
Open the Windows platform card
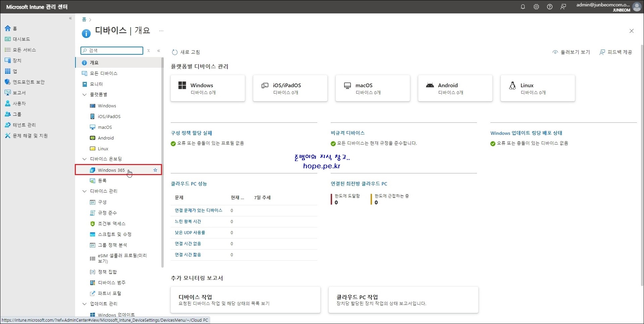coord(208,88)
